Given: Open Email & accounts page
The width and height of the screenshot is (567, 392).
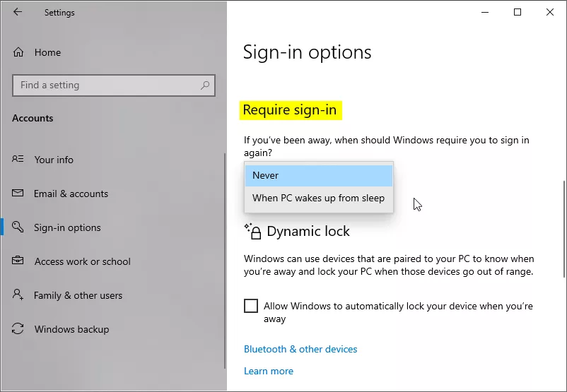Looking at the screenshot, I should click(x=71, y=194).
